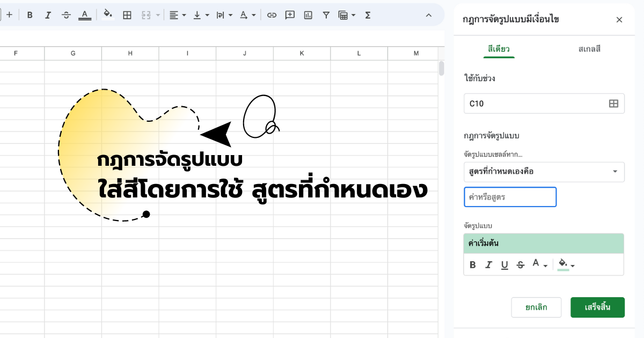The width and height of the screenshot is (644, 338).
Task: Insert chart from the toolbar
Action: coord(308,15)
